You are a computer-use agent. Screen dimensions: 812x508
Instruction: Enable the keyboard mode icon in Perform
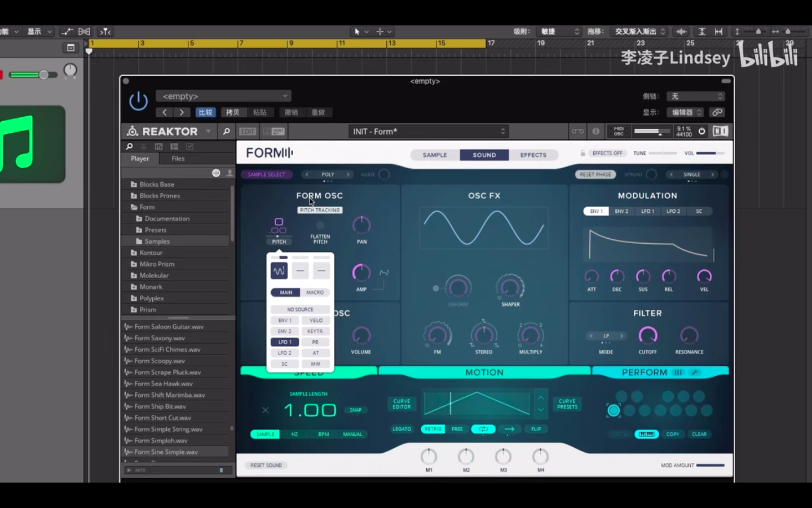[x=646, y=434]
